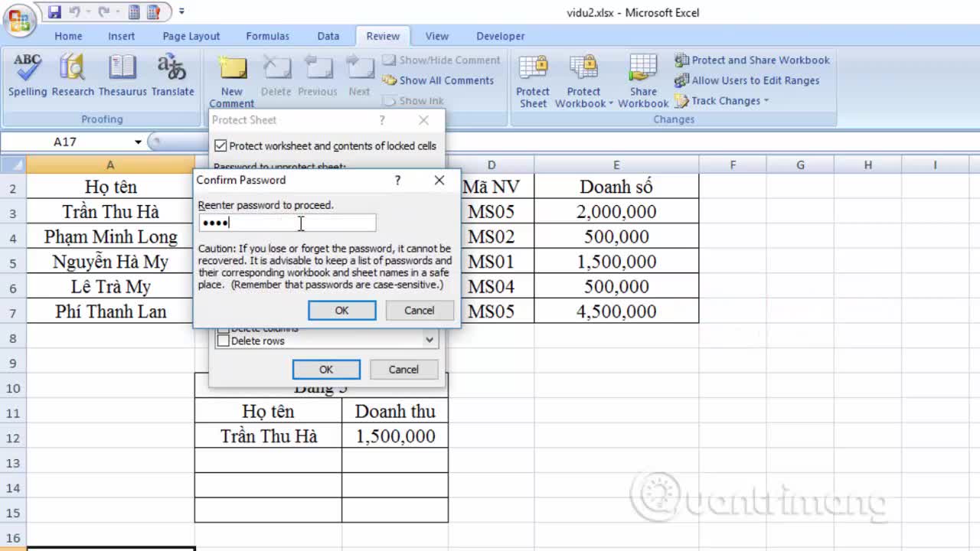Screen dimensions: 980x551
Task: Open the Developer tab
Action: 501,36
